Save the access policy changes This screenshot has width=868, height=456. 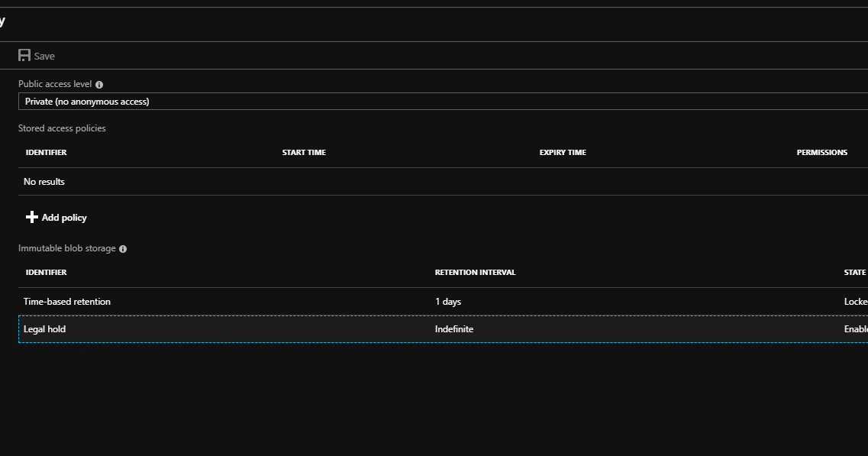pos(36,55)
